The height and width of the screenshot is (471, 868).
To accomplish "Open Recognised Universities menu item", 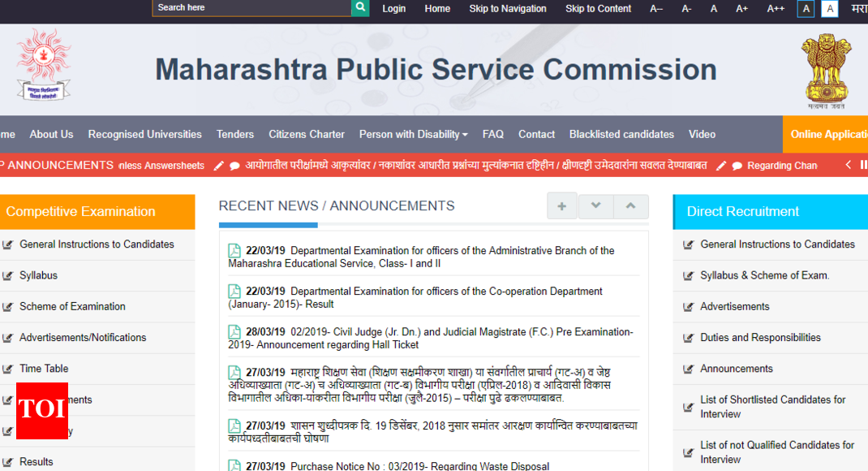I will coord(145,134).
